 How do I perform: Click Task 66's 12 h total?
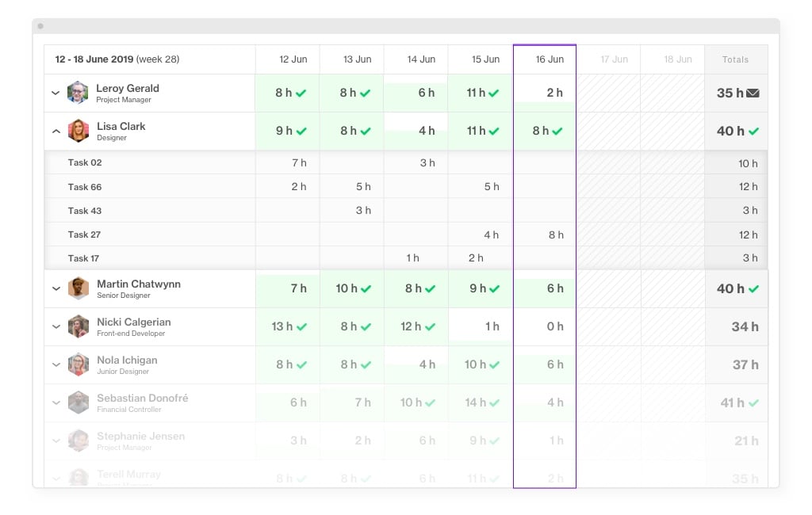749,187
